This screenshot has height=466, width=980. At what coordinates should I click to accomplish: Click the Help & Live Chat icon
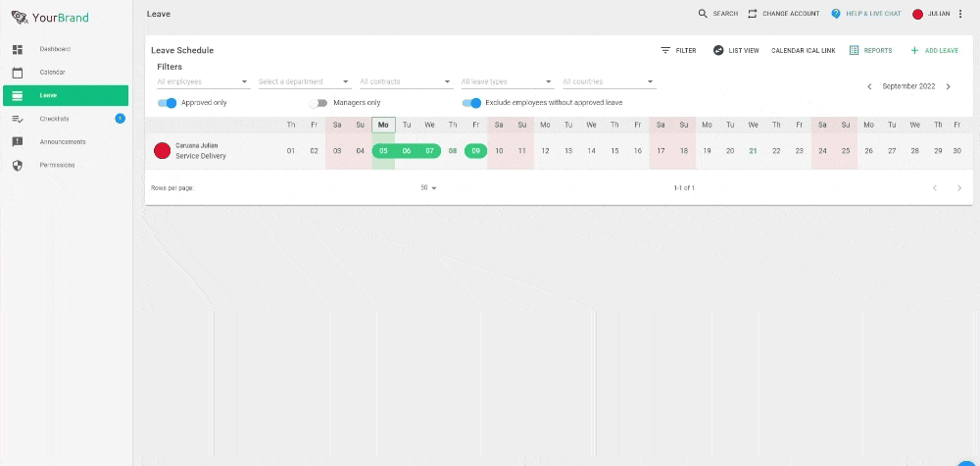tap(836, 14)
